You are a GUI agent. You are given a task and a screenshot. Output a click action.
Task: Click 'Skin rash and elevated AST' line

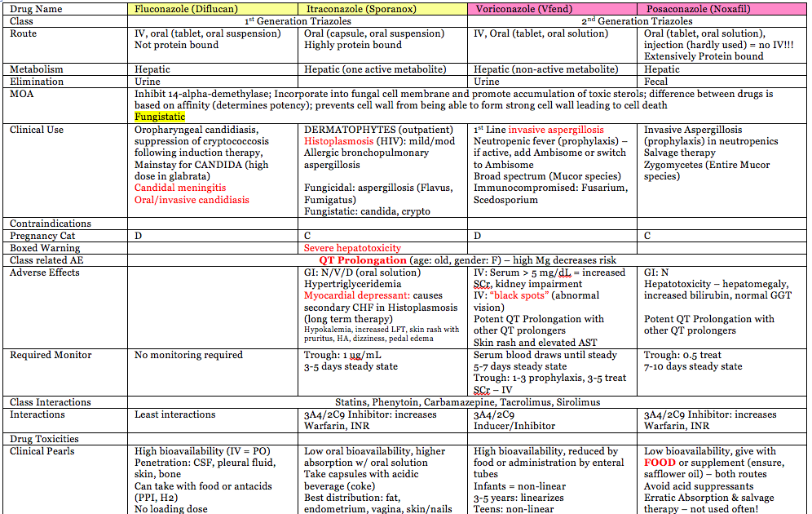(x=535, y=343)
